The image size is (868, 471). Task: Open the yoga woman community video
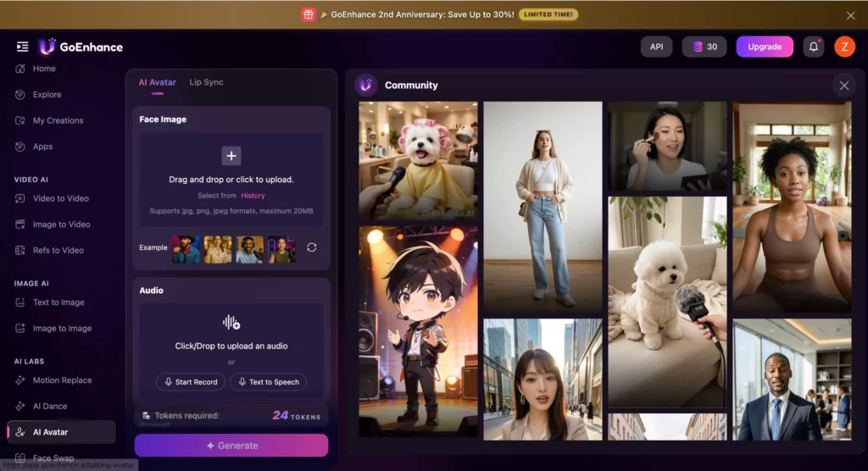pos(793,207)
